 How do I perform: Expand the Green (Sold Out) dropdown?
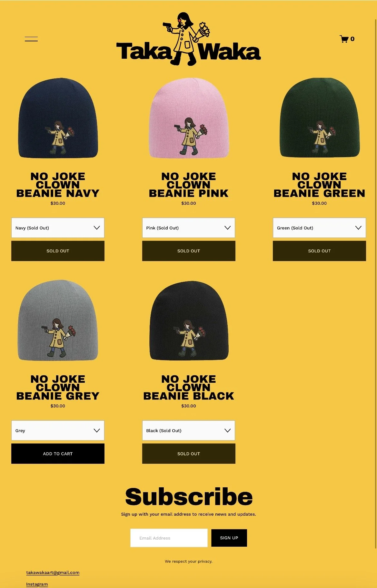click(x=319, y=228)
